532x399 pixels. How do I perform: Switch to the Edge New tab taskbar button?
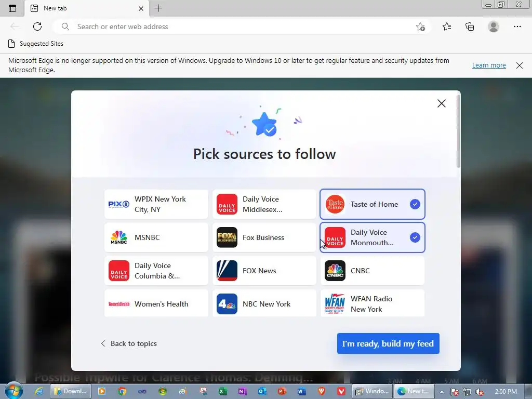click(x=414, y=391)
